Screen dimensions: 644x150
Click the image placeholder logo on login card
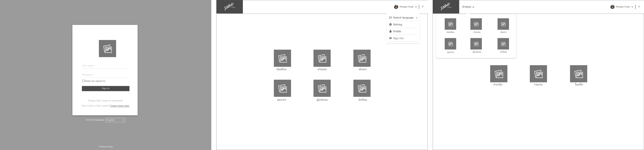[x=107, y=48]
